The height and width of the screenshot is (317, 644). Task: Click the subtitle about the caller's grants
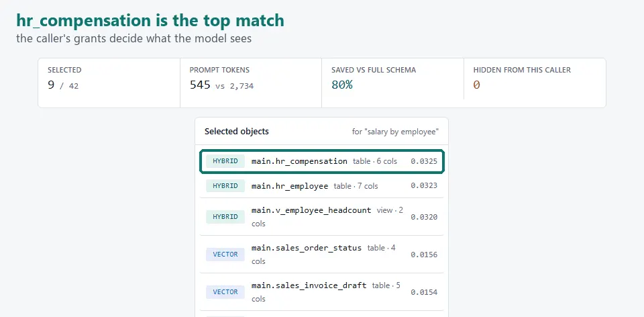tap(134, 39)
